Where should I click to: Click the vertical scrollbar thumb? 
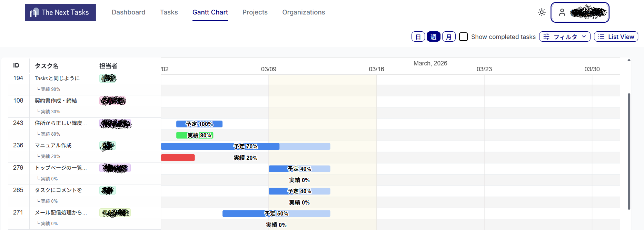[x=629, y=151]
